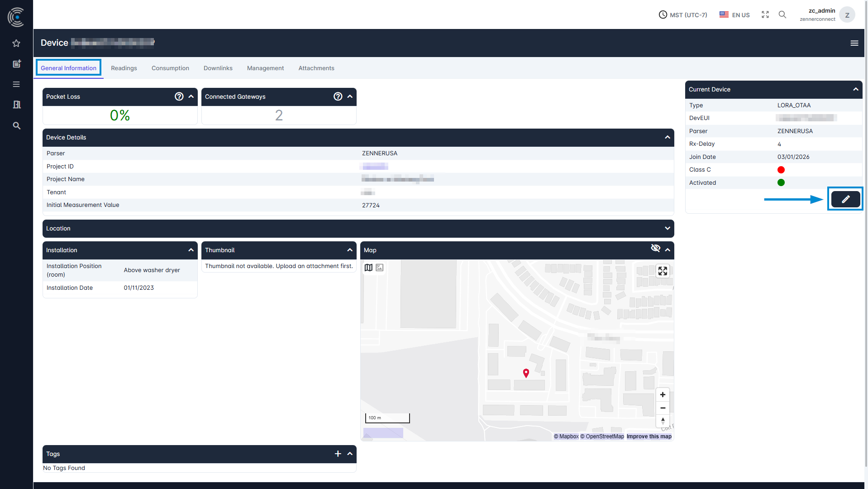Add a new tag with plus icon

(x=338, y=454)
